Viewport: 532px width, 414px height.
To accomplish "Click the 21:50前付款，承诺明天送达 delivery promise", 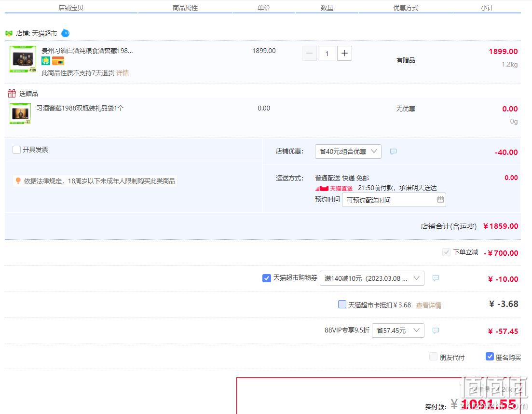I will point(397,188).
